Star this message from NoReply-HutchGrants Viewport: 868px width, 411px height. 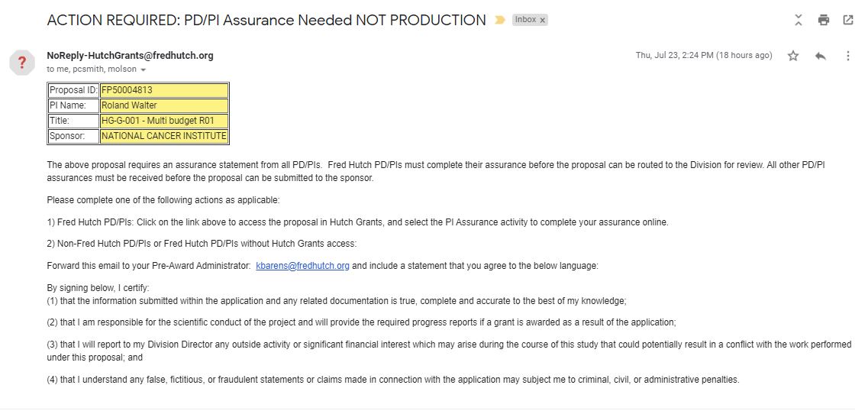coord(793,56)
